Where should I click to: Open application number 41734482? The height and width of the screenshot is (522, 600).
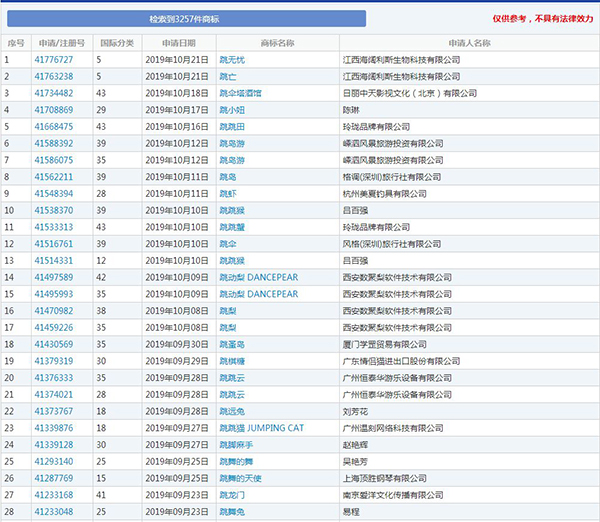(x=54, y=93)
